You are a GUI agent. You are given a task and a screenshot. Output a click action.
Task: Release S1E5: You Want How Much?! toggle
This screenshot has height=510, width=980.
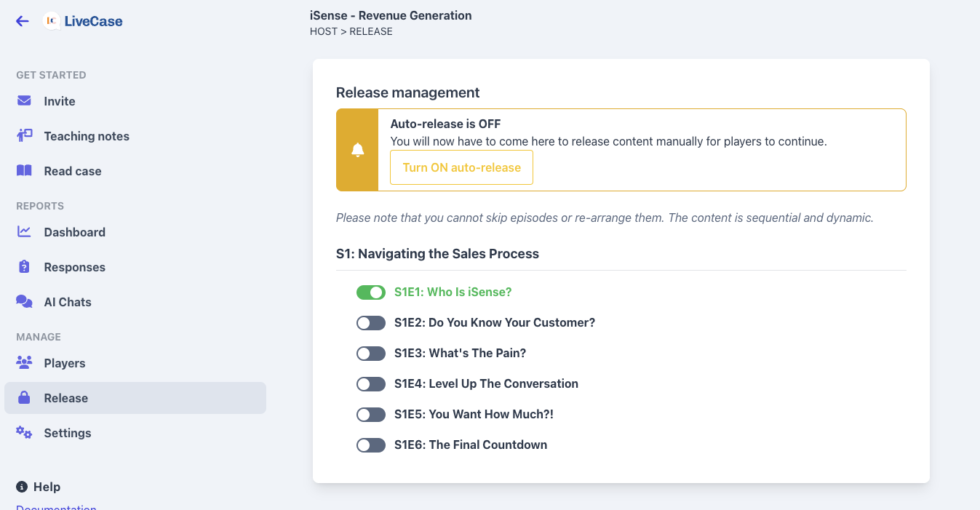[x=371, y=415]
